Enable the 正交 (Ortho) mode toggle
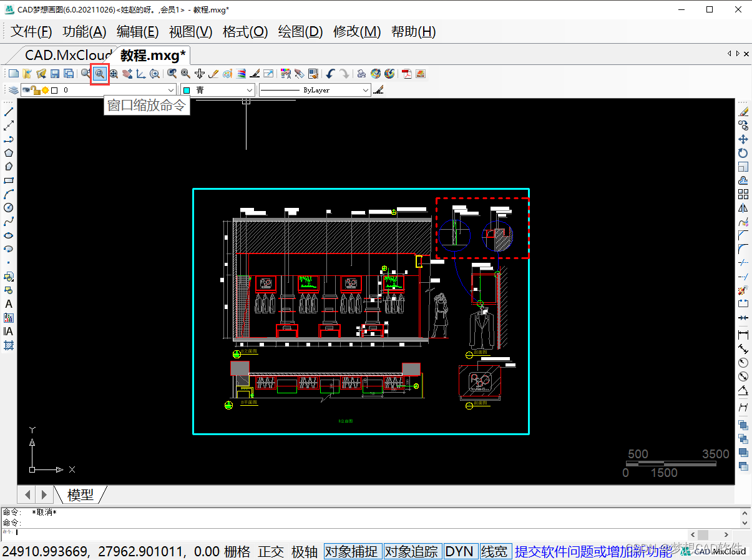The image size is (752, 560). (x=271, y=551)
